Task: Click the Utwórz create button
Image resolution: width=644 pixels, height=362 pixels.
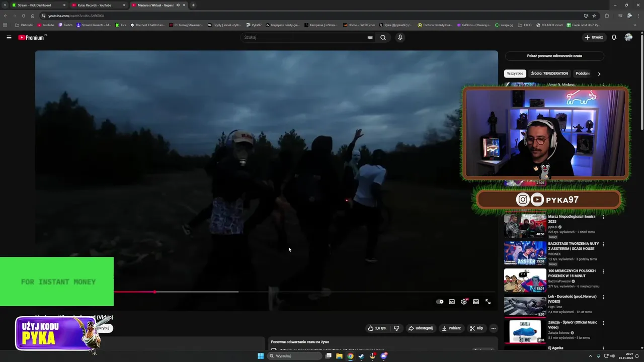Action: (594, 37)
